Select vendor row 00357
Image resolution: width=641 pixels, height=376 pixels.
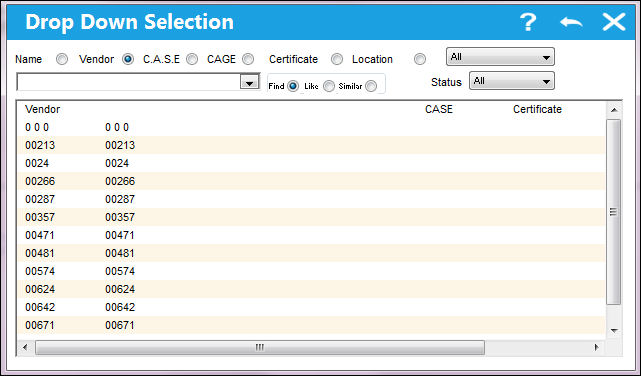[x=311, y=217]
